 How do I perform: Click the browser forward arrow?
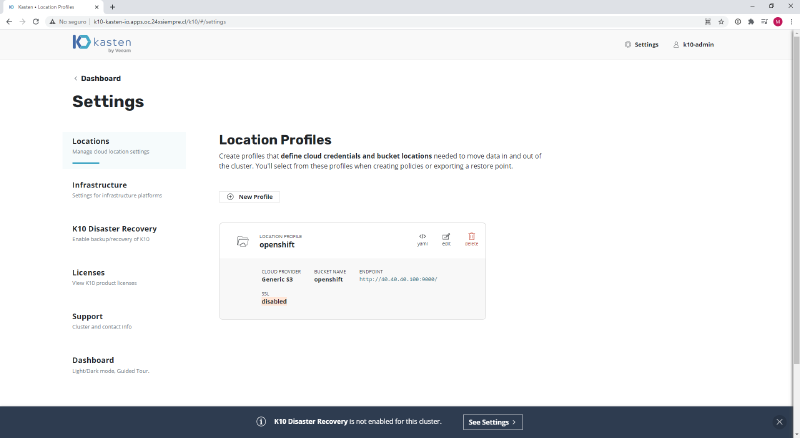point(22,21)
